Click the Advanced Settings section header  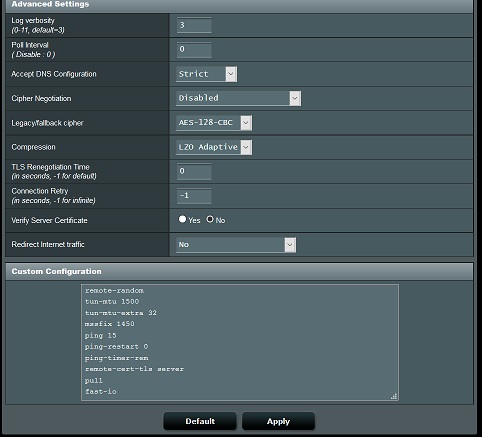click(239, 5)
